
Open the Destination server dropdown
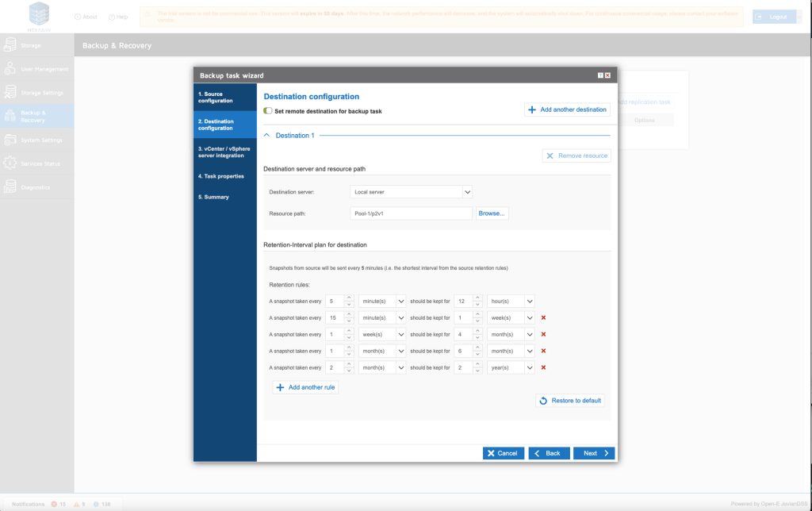411,192
